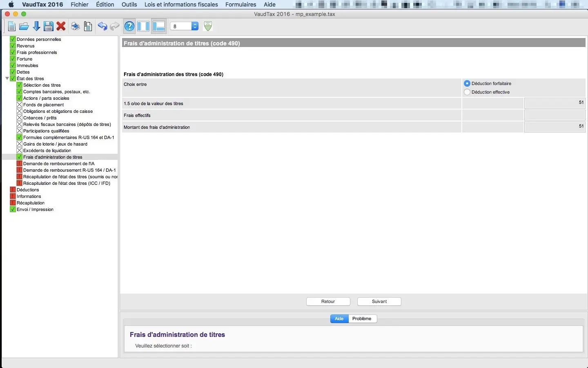588x368 pixels.
Task: Open Relevés fiscaux bancaires item
Action: click(x=67, y=124)
